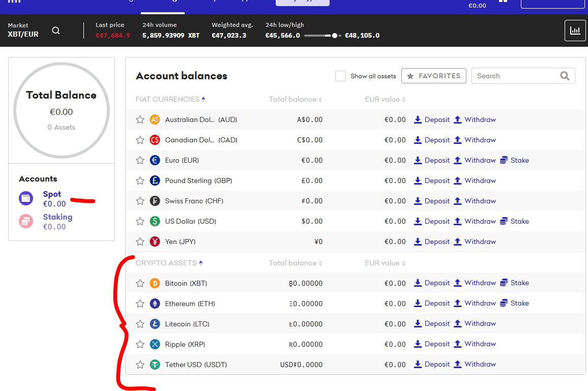This screenshot has width=588, height=391.
Task: Favorite the Canadian Dollar star
Action: 140,140
